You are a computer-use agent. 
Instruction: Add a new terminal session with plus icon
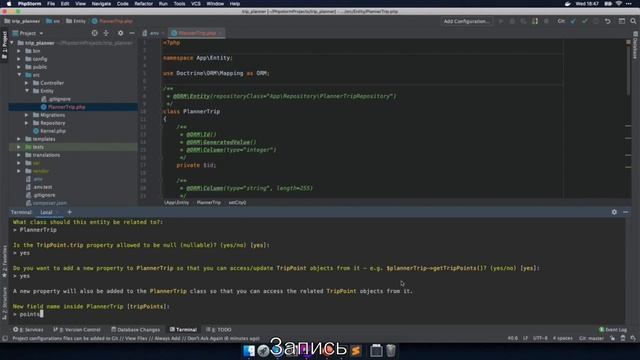(69, 212)
